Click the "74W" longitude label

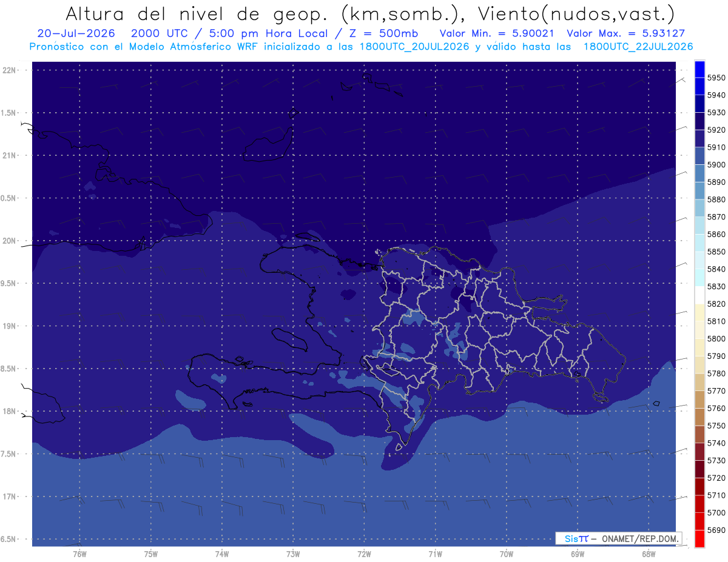click(222, 554)
